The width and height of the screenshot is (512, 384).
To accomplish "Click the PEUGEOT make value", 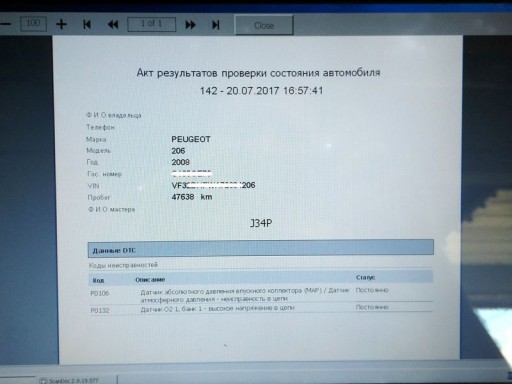I will click(191, 139).
